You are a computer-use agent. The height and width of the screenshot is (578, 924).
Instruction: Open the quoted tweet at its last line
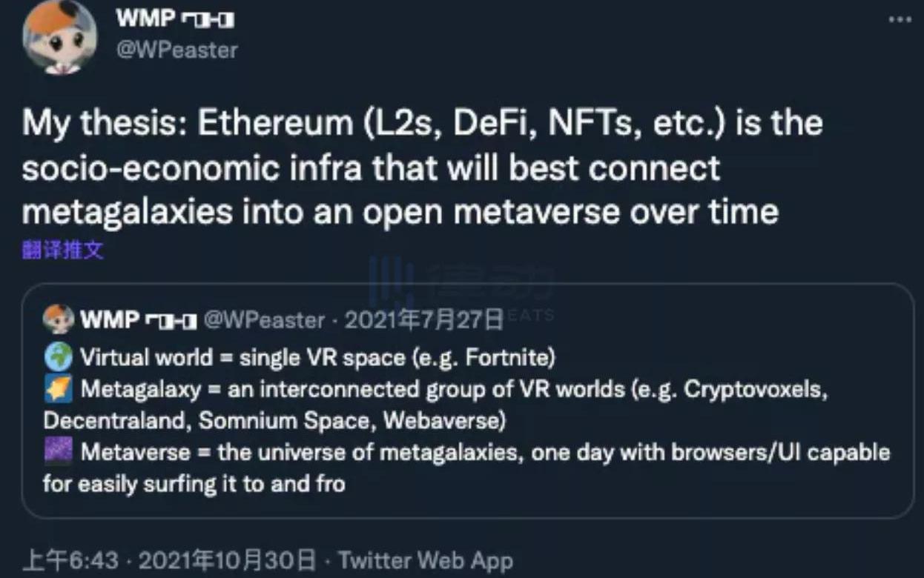pos(194,484)
